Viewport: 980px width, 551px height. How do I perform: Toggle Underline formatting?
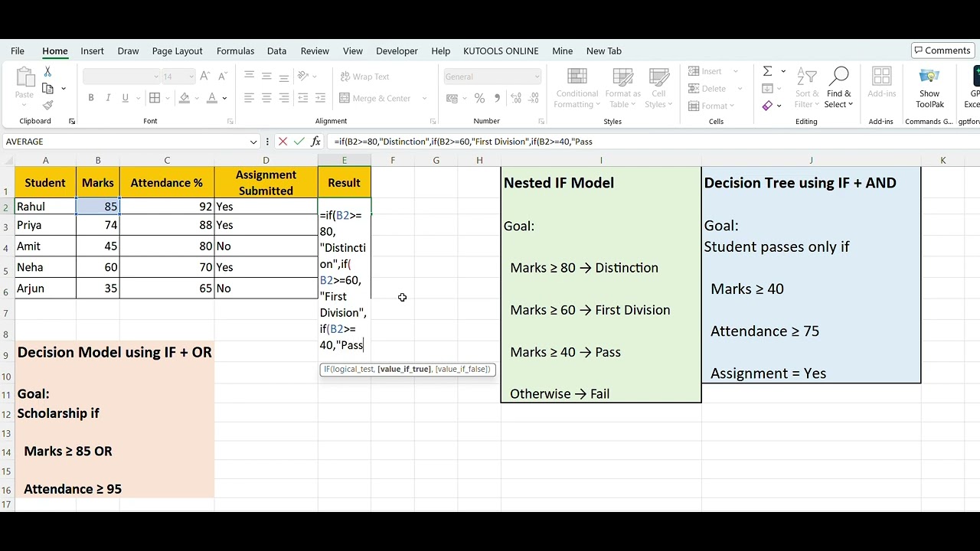click(x=125, y=98)
